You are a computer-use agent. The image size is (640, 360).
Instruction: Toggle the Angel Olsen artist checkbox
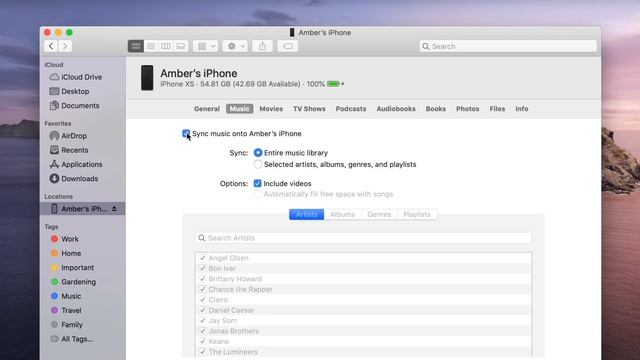tap(202, 258)
